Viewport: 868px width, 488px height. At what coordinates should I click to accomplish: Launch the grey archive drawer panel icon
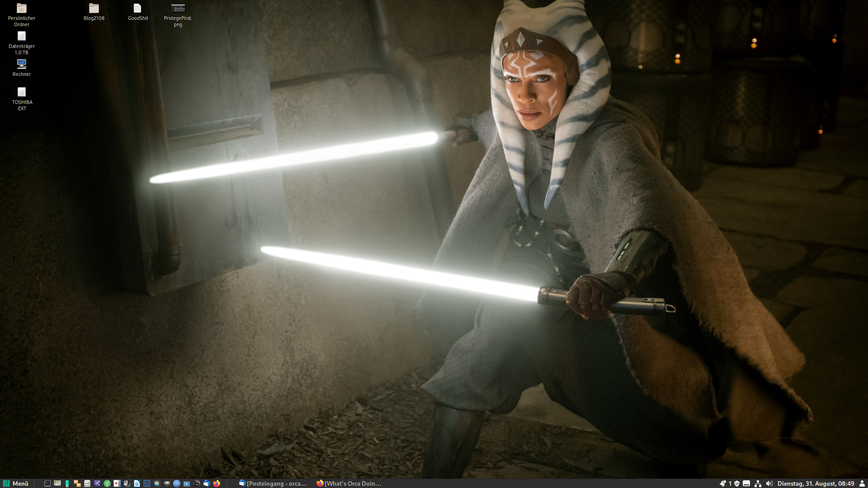(87, 483)
